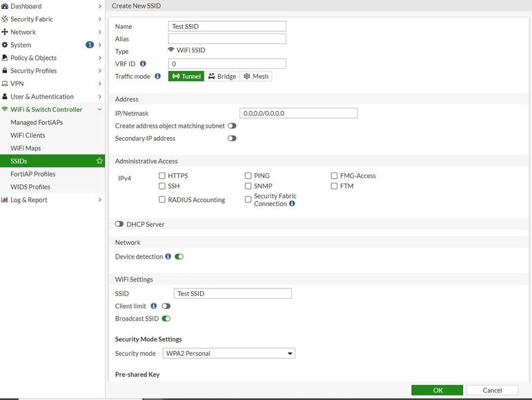Screen dimensions: 532x400
Task: Click the Name input field
Action: click(227, 26)
